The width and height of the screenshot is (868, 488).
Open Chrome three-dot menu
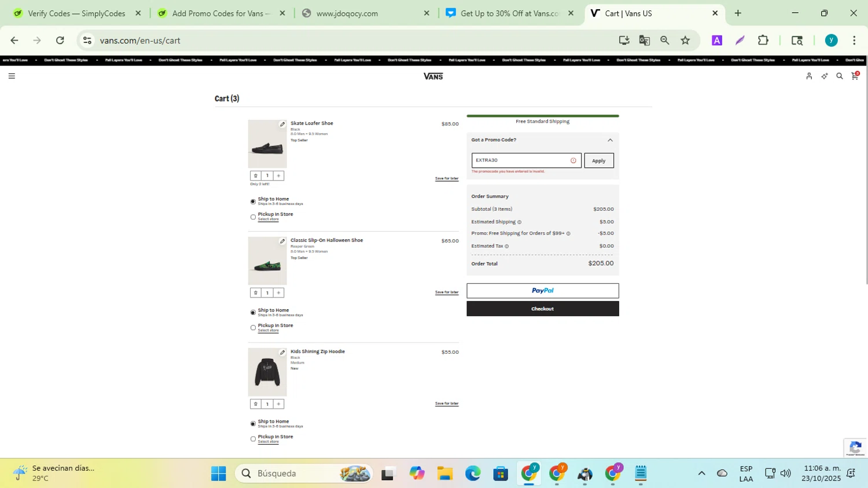[854, 41]
